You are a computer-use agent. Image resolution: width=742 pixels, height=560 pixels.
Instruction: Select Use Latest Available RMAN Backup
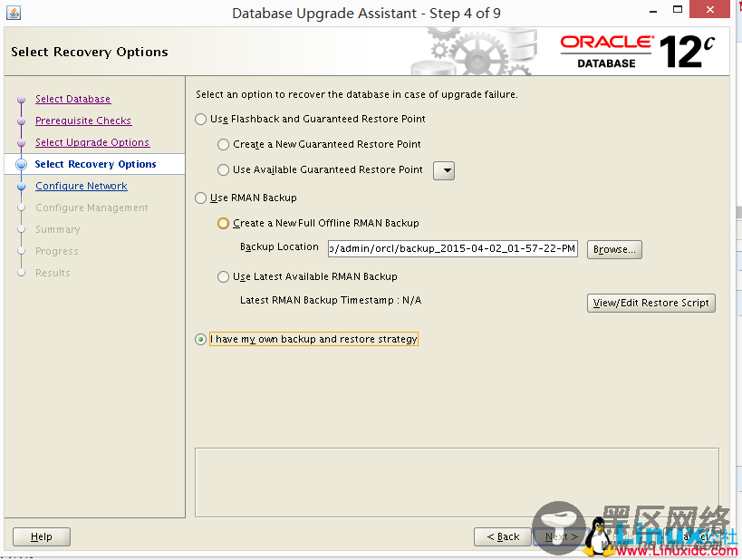(x=224, y=277)
